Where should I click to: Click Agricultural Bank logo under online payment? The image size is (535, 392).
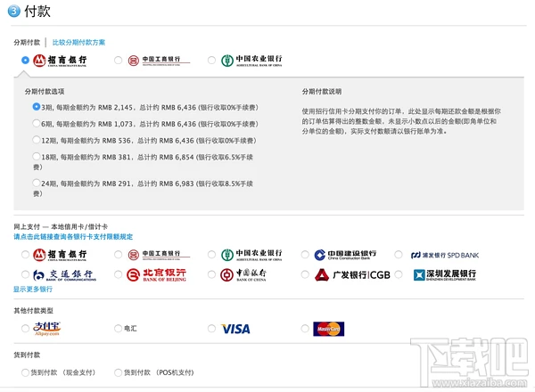(x=251, y=255)
